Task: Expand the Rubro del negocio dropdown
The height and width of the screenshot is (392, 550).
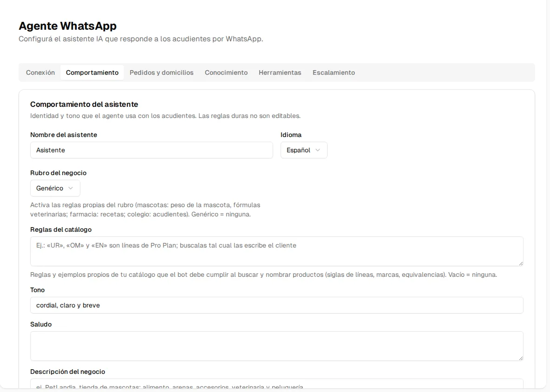Action: (x=55, y=188)
